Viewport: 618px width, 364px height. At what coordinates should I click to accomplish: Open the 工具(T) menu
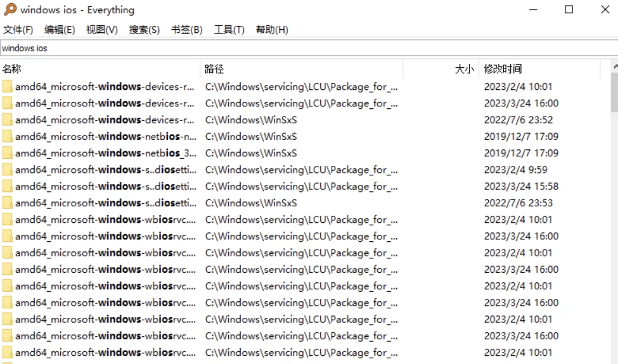click(229, 30)
